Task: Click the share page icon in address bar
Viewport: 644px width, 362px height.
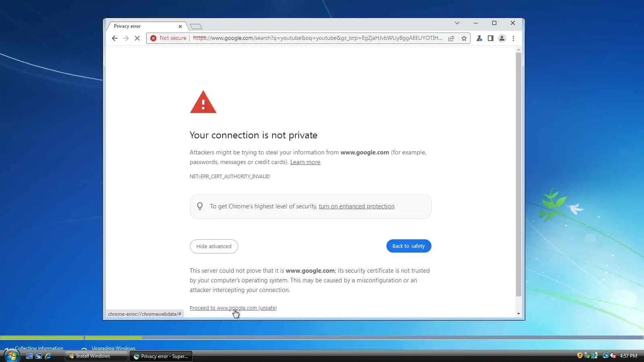Action: (451, 38)
